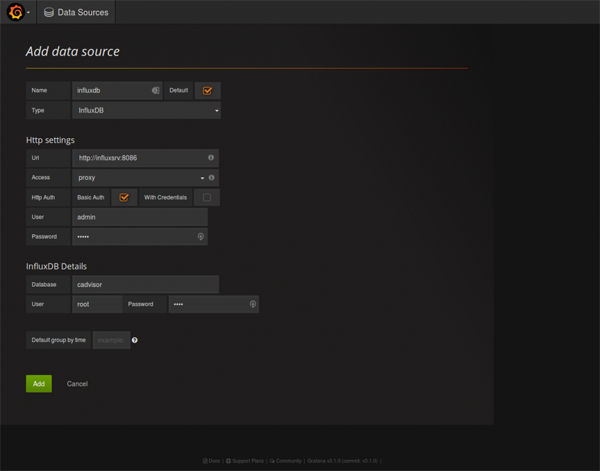Click the green Add button

click(x=39, y=384)
